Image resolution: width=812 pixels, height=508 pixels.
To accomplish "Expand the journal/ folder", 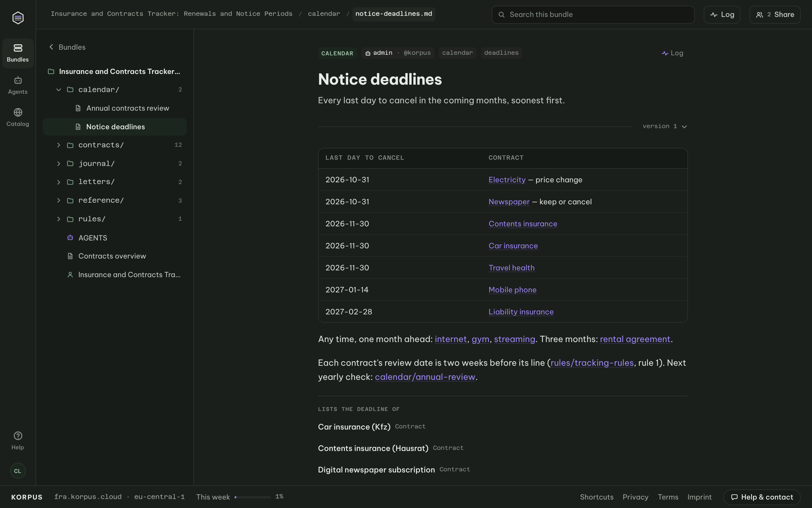I will pos(59,164).
